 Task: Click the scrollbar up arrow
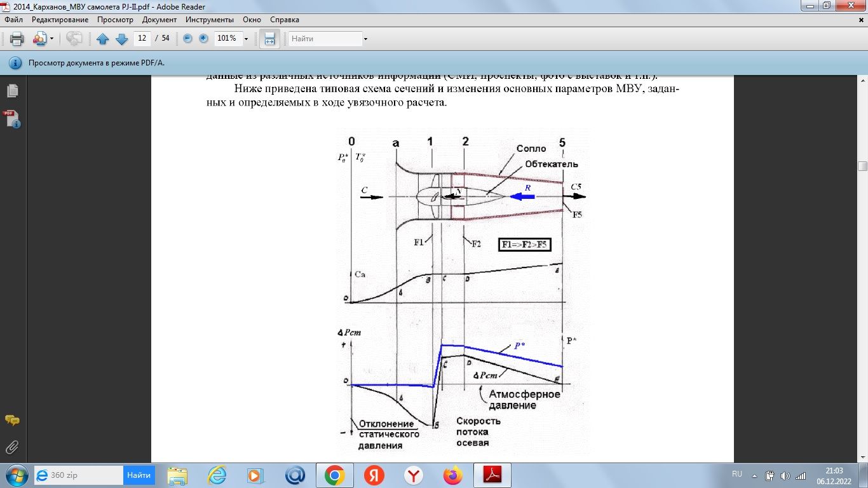(862, 80)
